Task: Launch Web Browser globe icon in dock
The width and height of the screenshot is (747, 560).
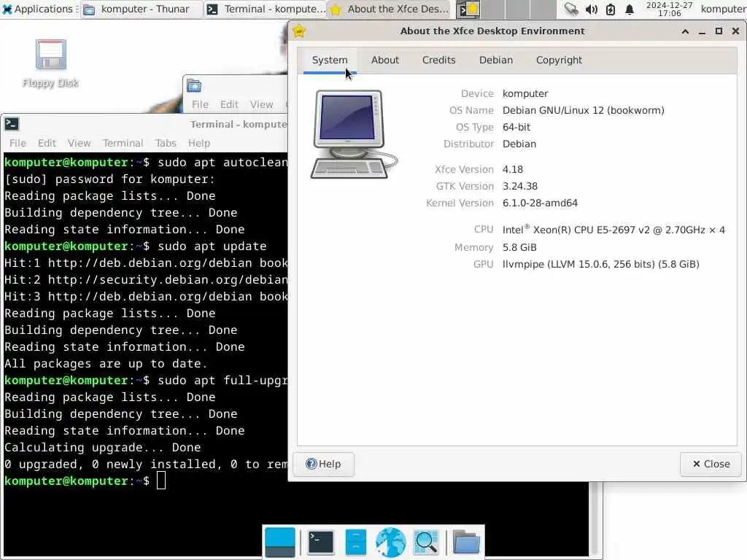Action: (391, 542)
